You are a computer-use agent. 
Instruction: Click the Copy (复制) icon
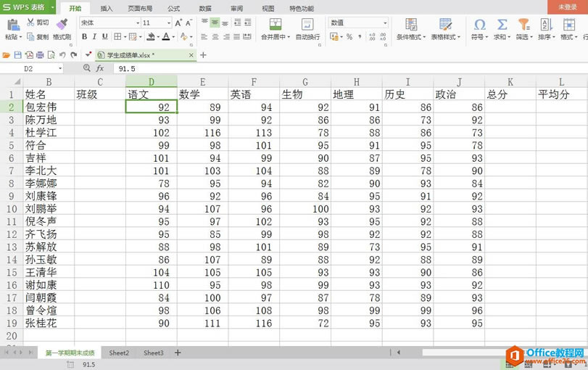click(x=30, y=37)
